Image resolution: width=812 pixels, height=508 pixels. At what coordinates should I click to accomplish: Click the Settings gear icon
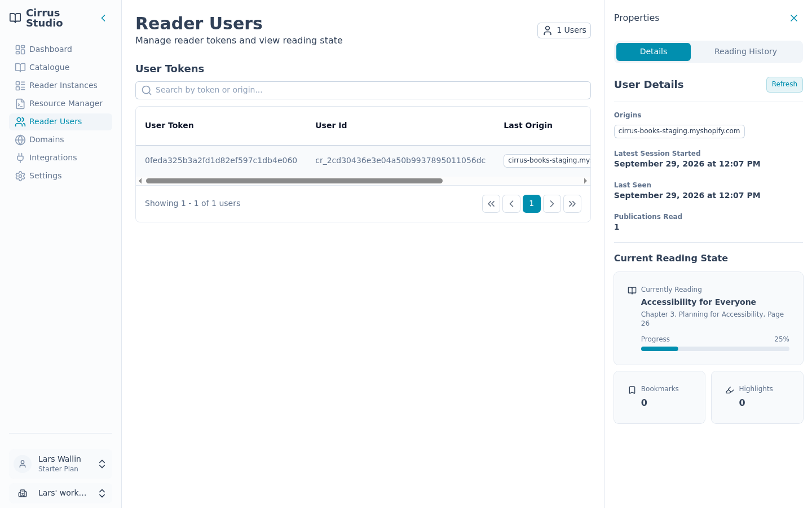[x=20, y=176]
